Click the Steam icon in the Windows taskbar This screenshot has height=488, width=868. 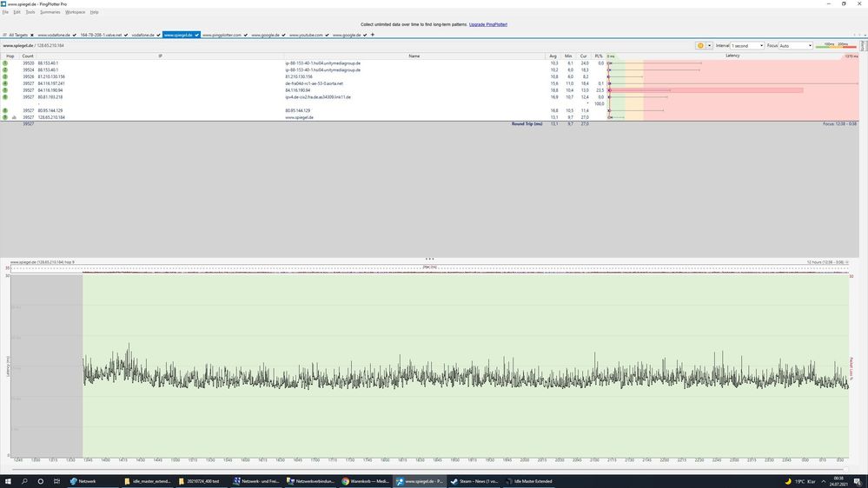454,480
